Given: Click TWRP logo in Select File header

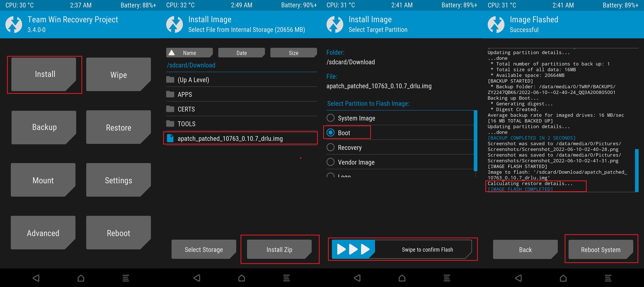Looking at the screenshot, I should (x=175, y=25).
